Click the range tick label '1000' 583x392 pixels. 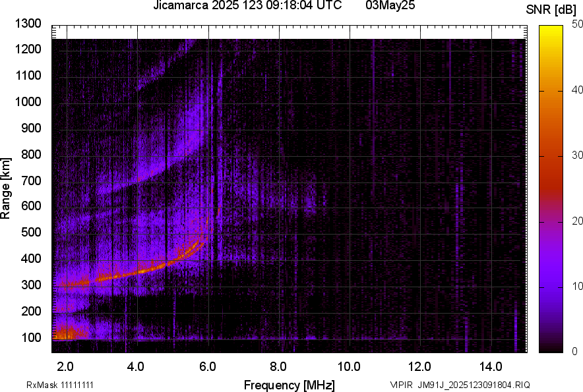pyautogui.click(x=28, y=101)
